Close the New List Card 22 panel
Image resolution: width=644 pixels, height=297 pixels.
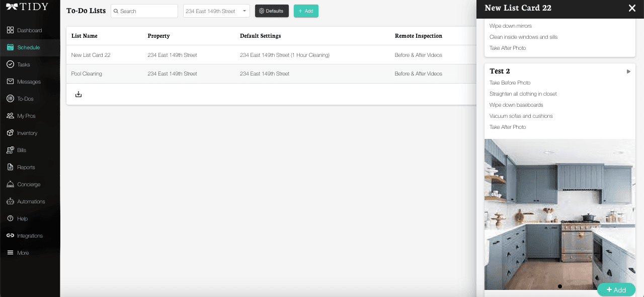pyautogui.click(x=632, y=8)
